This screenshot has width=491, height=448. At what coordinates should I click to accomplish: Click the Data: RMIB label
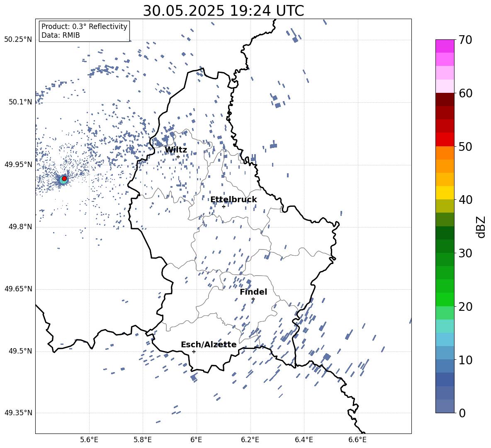(x=61, y=35)
